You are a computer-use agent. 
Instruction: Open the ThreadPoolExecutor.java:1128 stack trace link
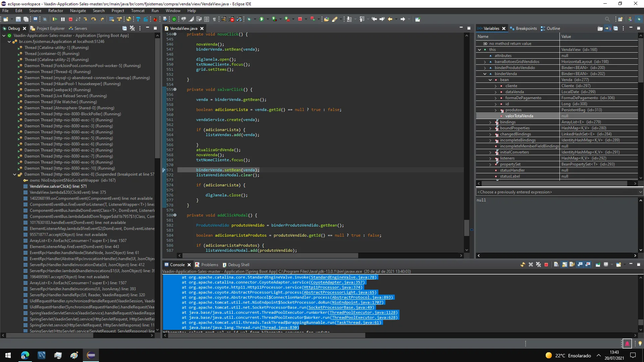click(x=362, y=312)
